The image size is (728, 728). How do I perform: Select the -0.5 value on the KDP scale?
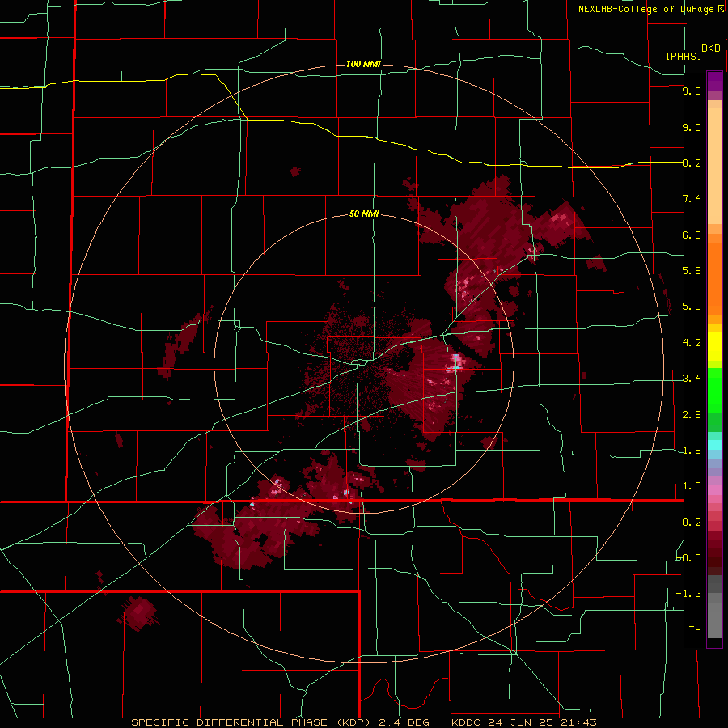689,557
